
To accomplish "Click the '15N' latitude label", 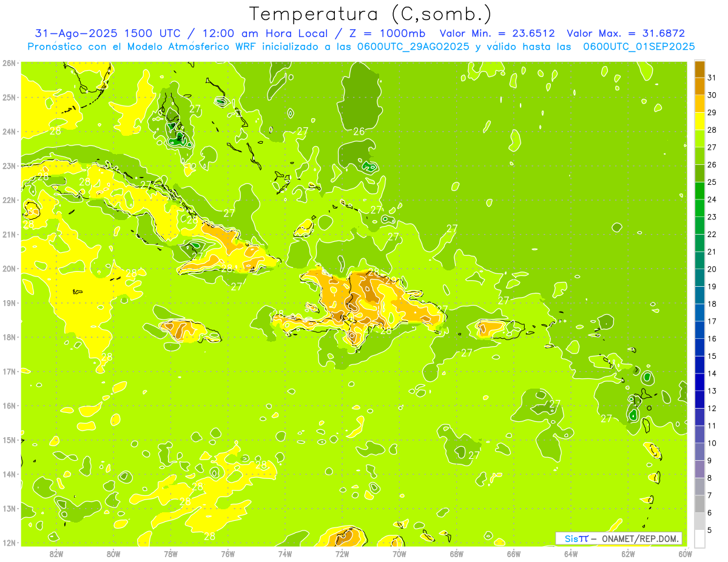I will pos(9,440).
